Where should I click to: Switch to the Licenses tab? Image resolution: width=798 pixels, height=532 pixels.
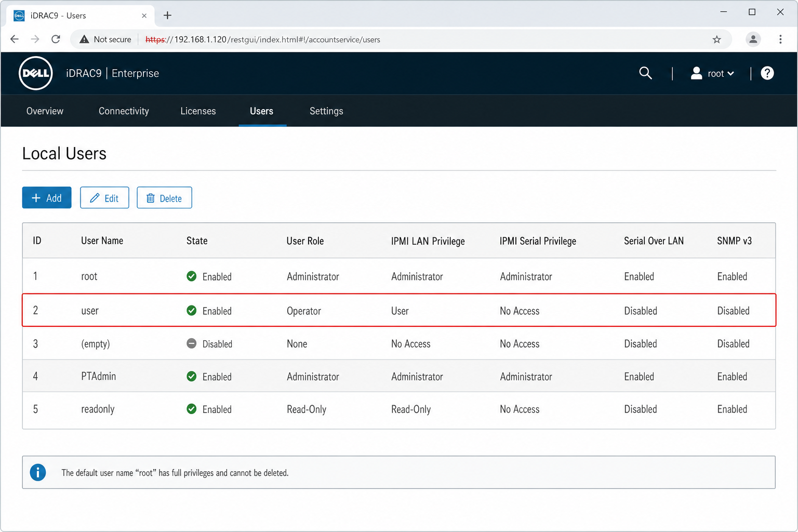[198, 111]
